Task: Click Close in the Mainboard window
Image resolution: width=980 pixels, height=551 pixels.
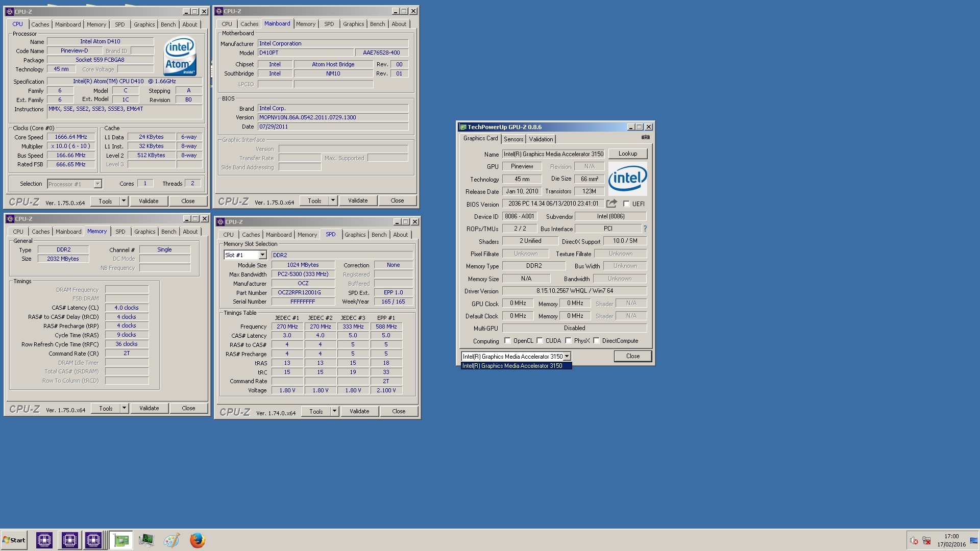Action: [397, 201]
